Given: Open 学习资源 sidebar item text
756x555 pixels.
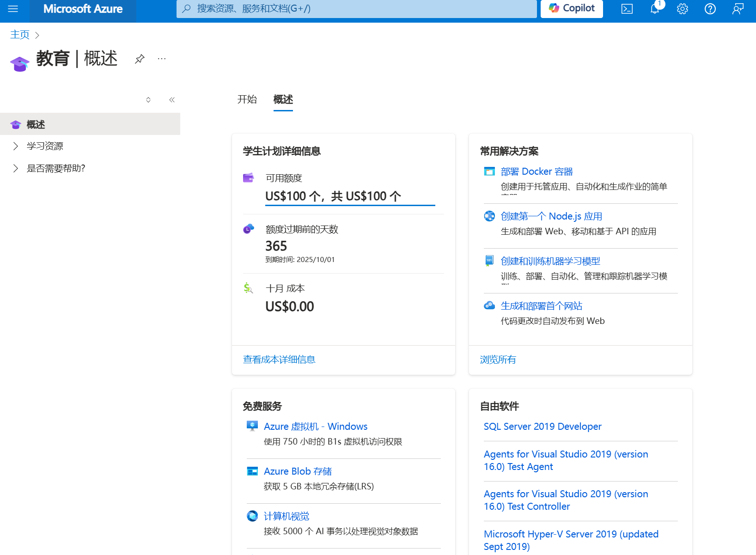Looking at the screenshot, I should (x=45, y=146).
